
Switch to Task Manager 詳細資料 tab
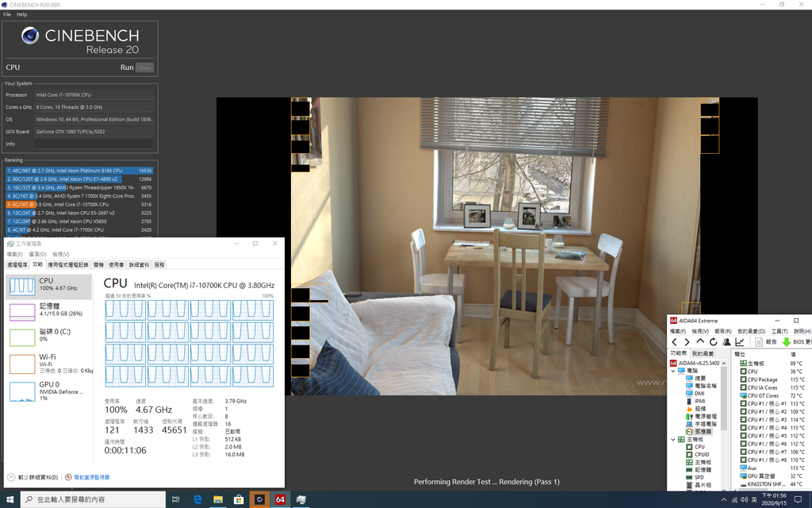(x=139, y=265)
